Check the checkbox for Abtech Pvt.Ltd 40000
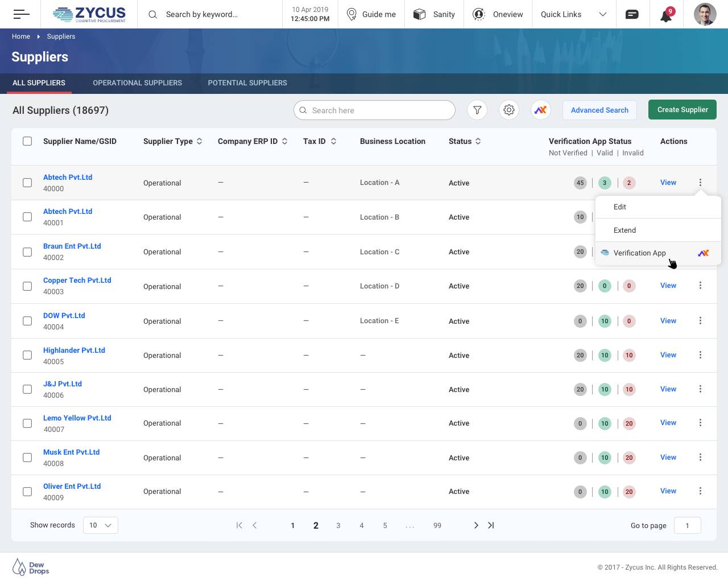The width and height of the screenshot is (728, 581). tap(27, 183)
